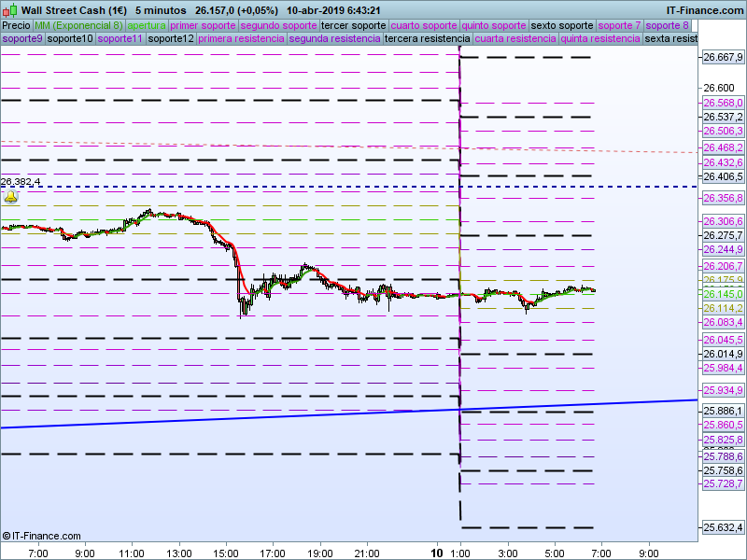This screenshot has height=560, width=747.
Task: Click the 25.860,5 price axis label
Action: point(723,425)
